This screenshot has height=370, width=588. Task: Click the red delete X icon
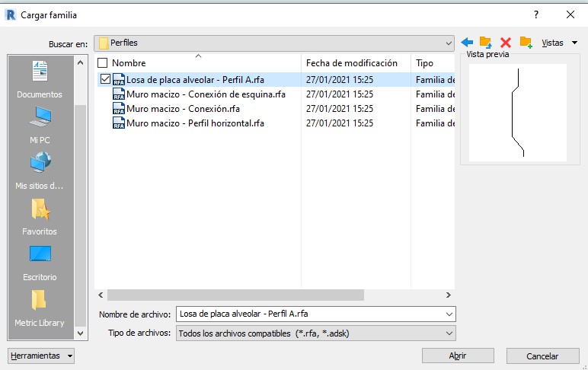coord(505,43)
